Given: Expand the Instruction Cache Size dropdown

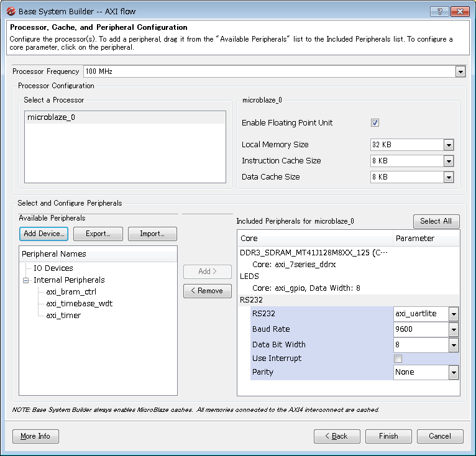Looking at the screenshot, I should point(449,161).
